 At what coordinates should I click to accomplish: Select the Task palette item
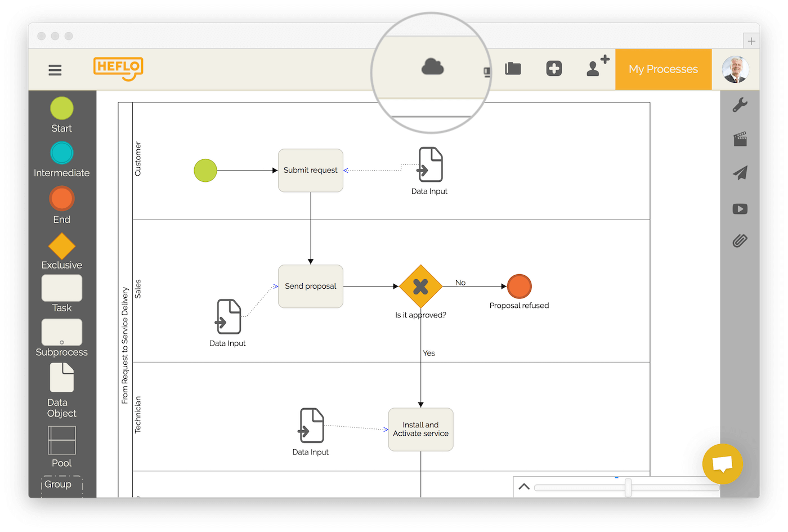pos(62,288)
